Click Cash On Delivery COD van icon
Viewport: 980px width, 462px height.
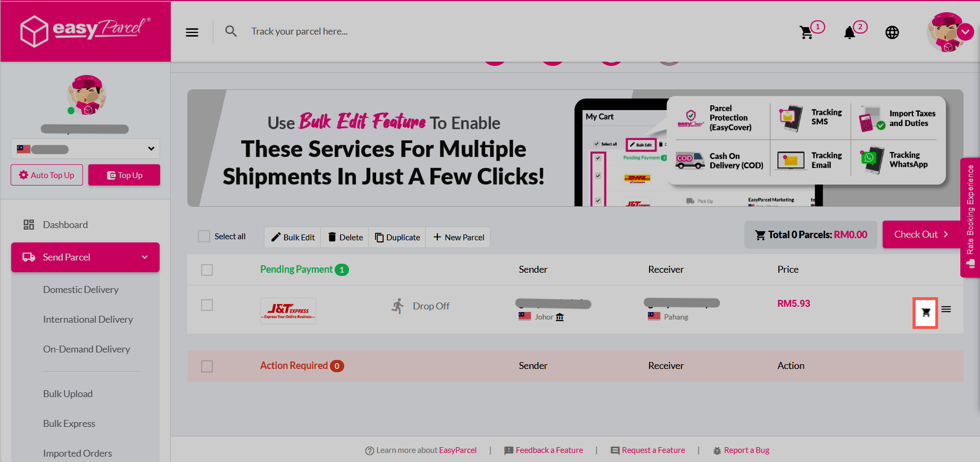(x=690, y=160)
